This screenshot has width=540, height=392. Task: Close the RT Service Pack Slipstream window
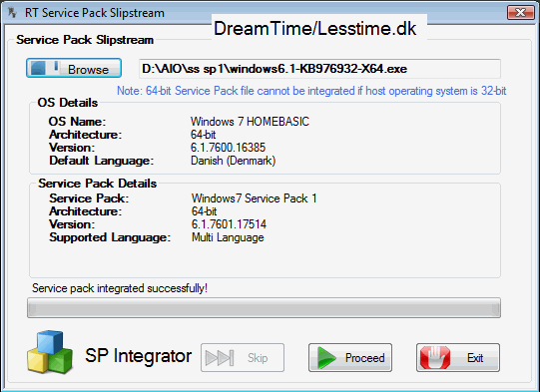click(520, 13)
